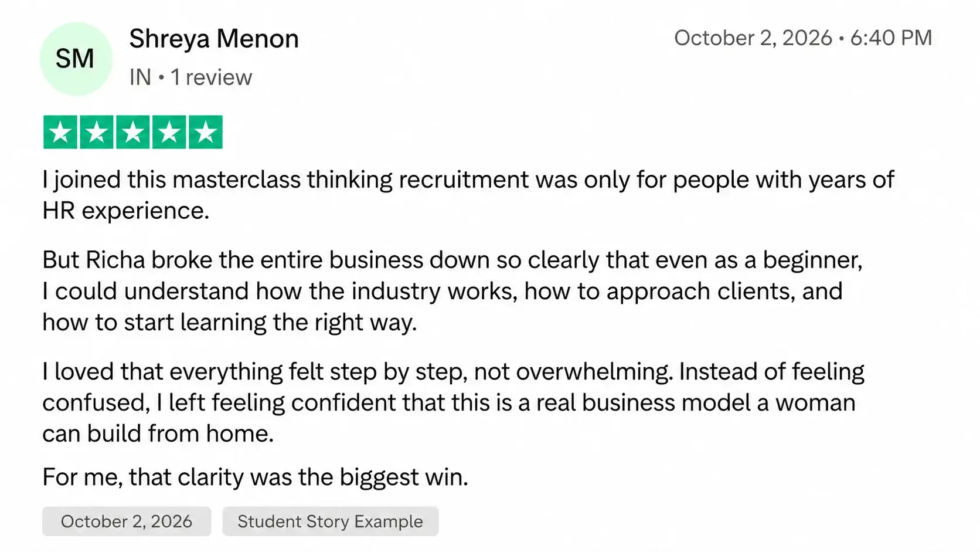980x552 pixels.
Task: Click the fourth green rating star
Action: coord(169,132)
